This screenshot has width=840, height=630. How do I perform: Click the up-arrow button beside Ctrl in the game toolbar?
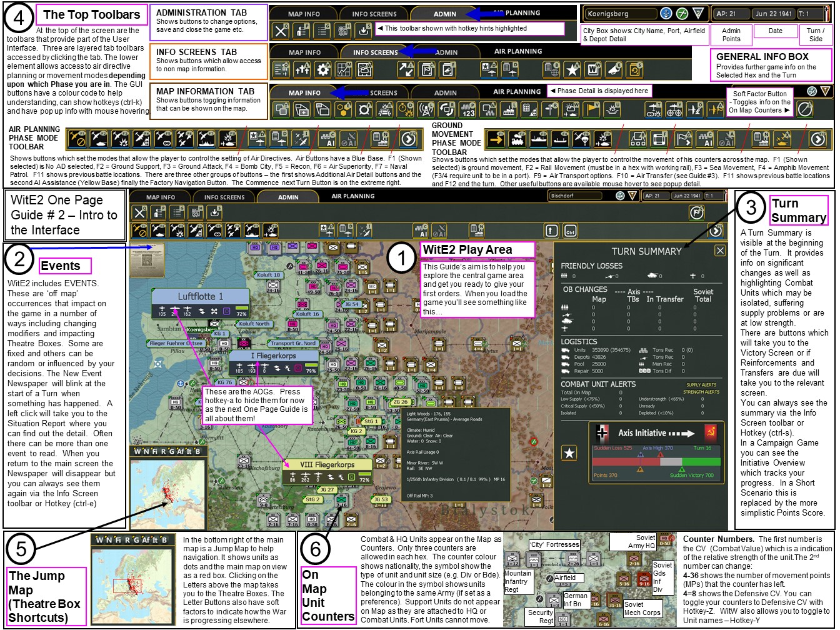click(x=551, y=231)
